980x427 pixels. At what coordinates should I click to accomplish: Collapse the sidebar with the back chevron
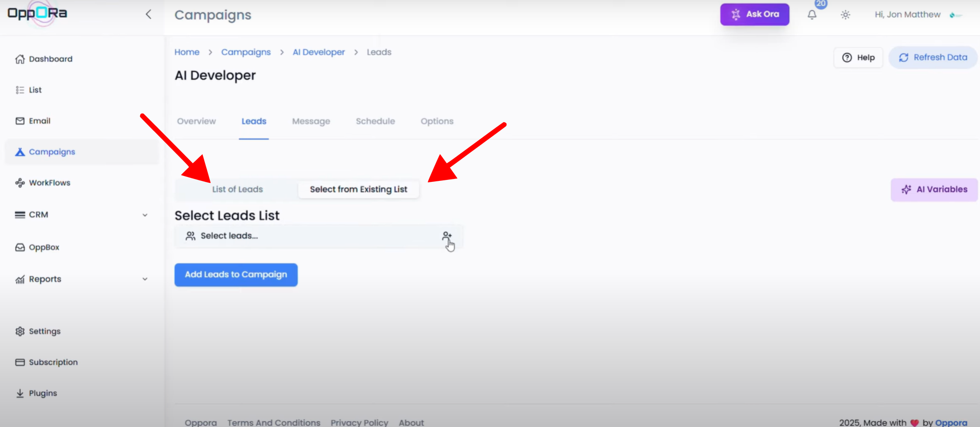[x=148, y=14]
